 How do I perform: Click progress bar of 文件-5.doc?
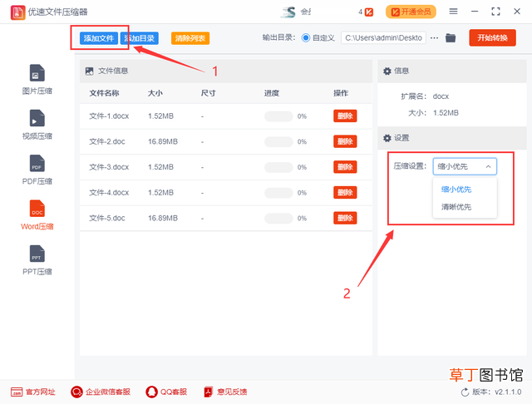[x=278, y=218]
